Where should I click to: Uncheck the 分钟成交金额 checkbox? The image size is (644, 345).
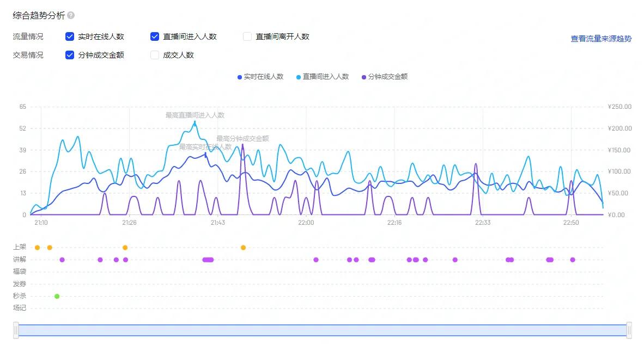click(69, 55)
